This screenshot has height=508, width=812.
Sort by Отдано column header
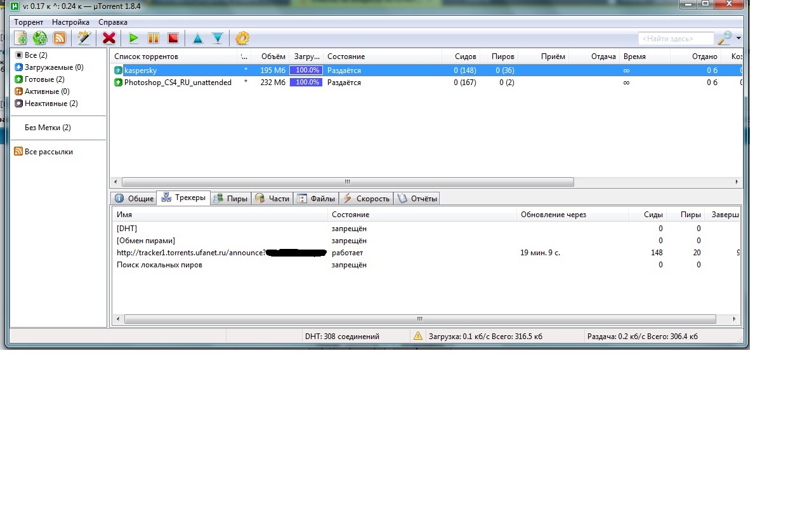(x=696, y=57)
